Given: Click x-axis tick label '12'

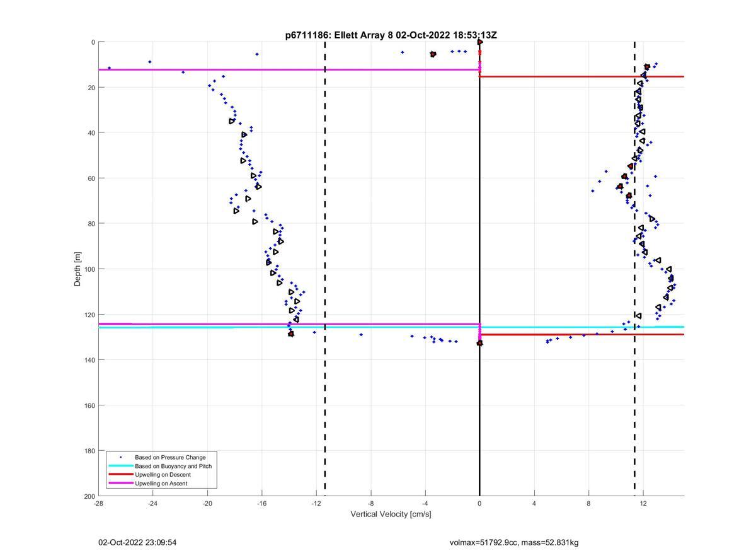Looking at the screenshot, I should click(x=643, y=503).
